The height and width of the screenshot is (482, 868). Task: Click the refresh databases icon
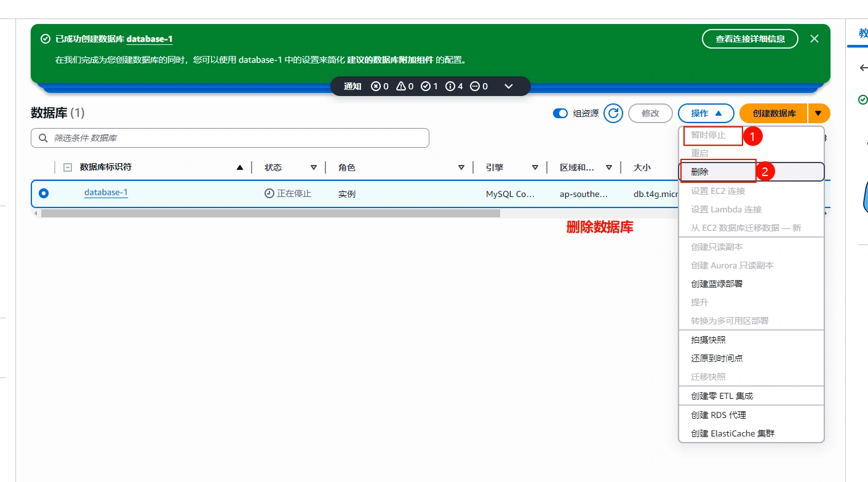[x=613, y=113]
